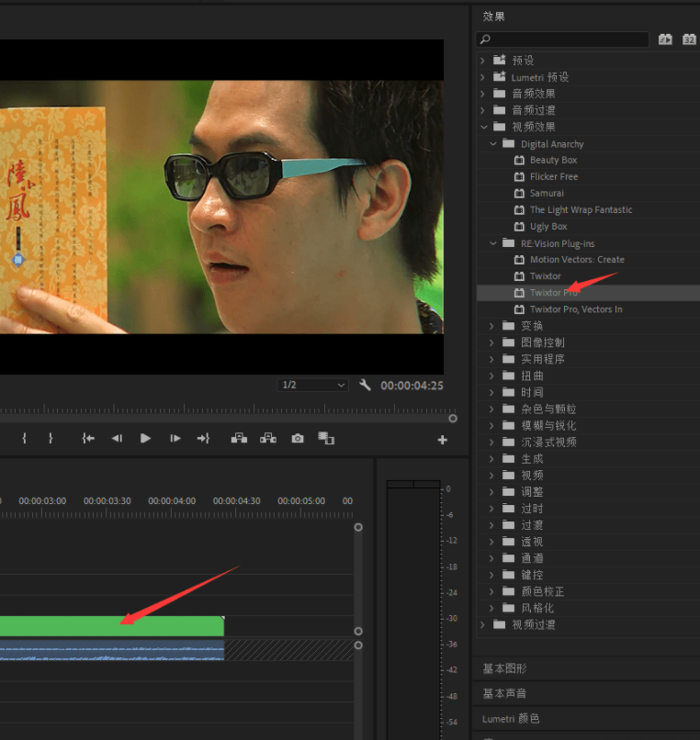
Task: Expand the 音频效果 folder
Action: pyautogui.click(x=482, y=94)
